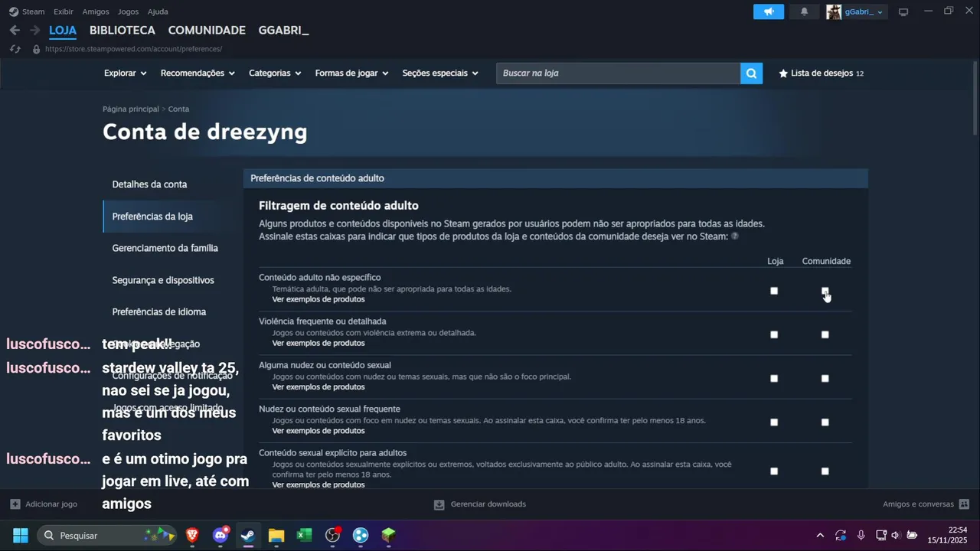Open the Minecraft block icon on the taskbar
The image size is (980, 551).
click(389, 535)
